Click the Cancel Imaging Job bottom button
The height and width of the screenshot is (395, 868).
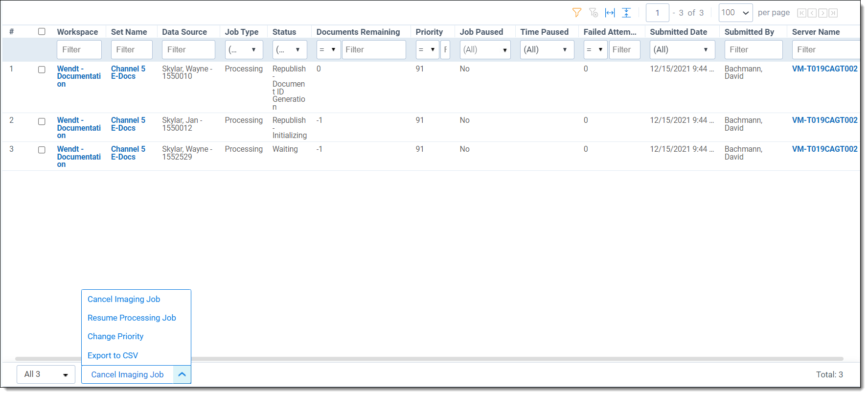point(127,374)
